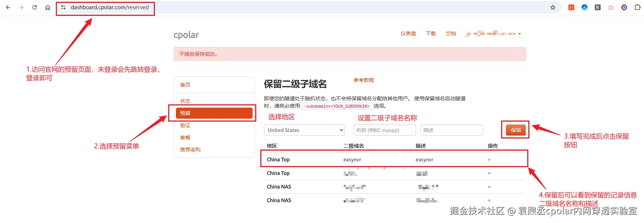Click the cpolar logo

pos(186,35)
